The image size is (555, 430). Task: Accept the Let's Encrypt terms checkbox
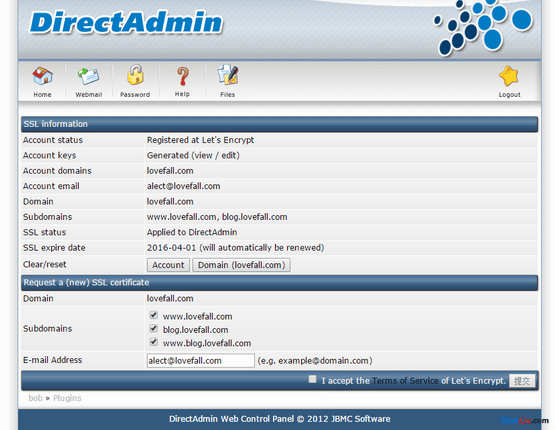(312, 379)
